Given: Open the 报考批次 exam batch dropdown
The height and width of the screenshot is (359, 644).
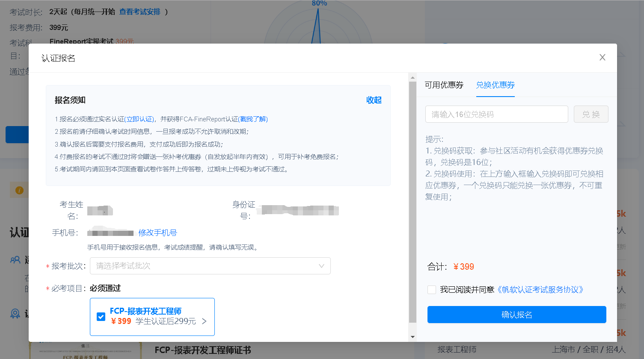Looking at the screenshot, I should click(x=210, y=266).
